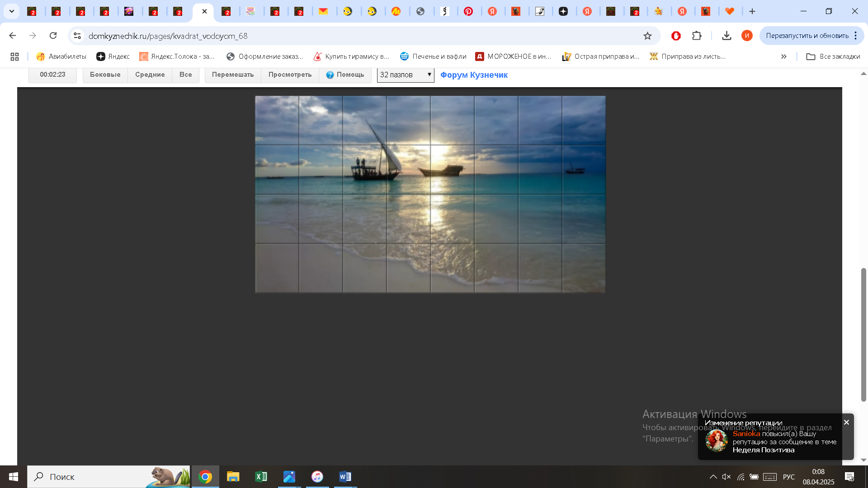Open Word from the taskbar

[x=345, y=477]
